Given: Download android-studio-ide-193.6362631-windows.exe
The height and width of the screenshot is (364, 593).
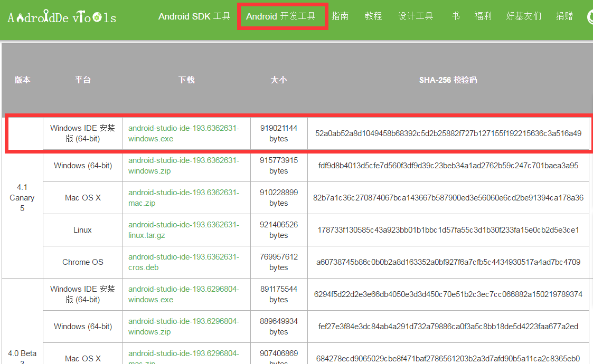Looking at the screenshot, I should 184,133.
